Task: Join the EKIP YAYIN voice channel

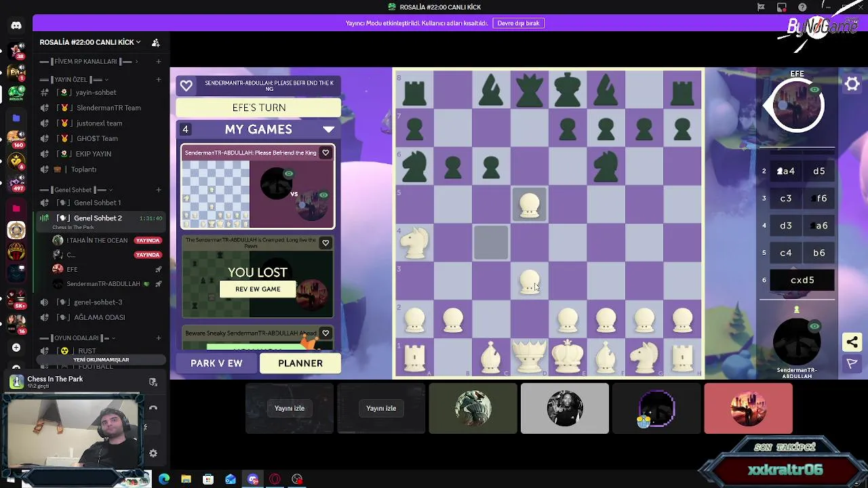Action: pos(100,154)
